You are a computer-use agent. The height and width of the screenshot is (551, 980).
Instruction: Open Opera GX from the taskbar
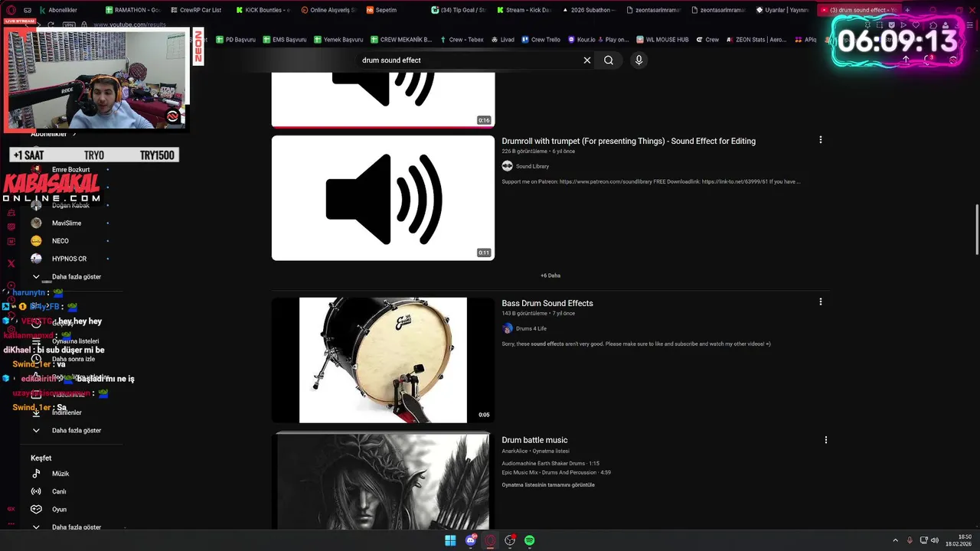491,541
